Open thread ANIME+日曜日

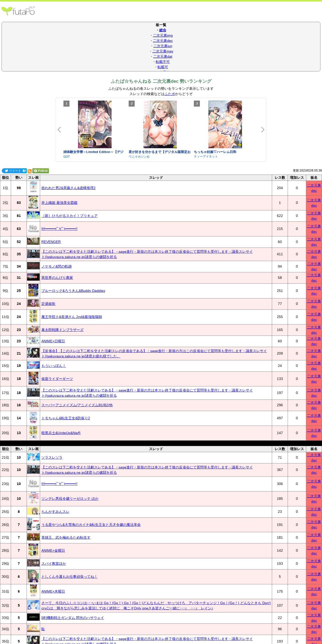point(53,341)
